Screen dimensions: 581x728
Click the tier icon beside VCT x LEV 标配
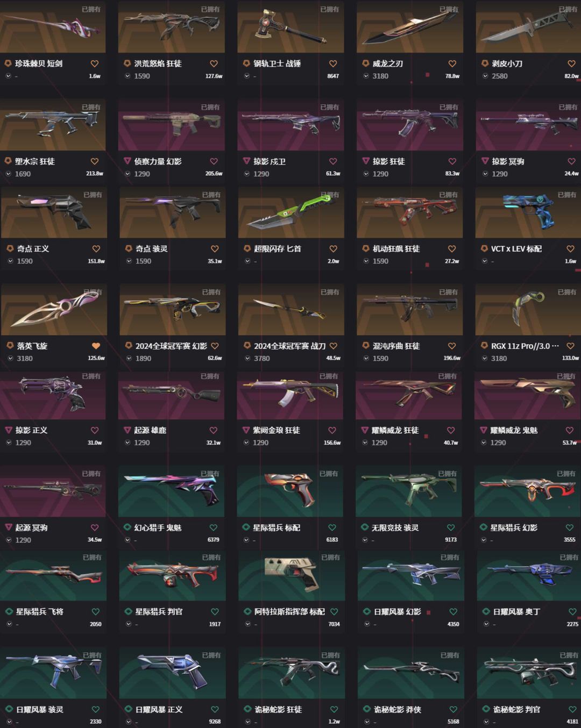484,248
